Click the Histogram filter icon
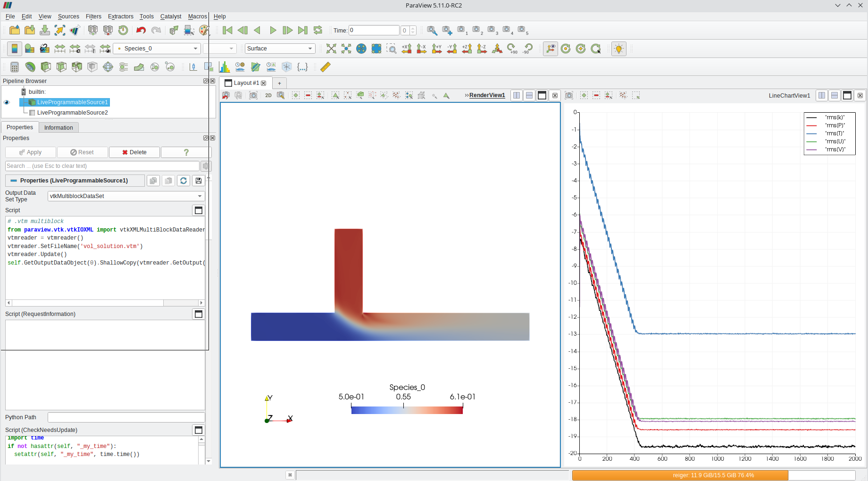The height and width of the screenshot is (481, 868). (225, 67)
